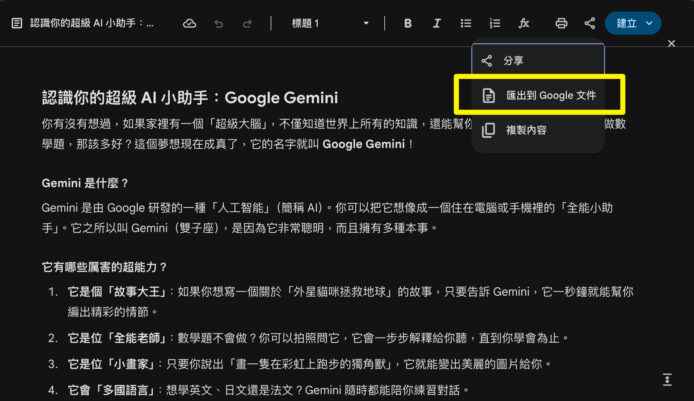
Task: Undo the last edit
Action: pyautogui.click(x=219, y=23)
